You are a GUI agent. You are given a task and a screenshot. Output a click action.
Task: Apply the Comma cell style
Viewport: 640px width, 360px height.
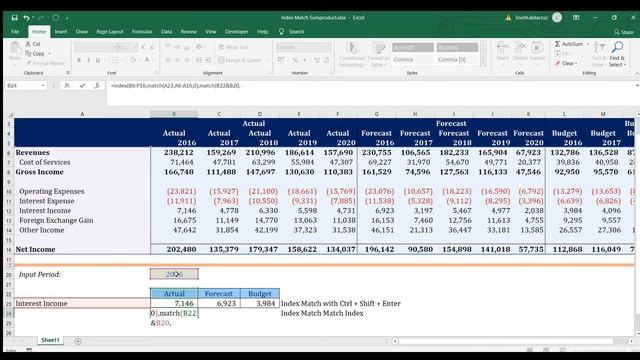tap(412, 59)
